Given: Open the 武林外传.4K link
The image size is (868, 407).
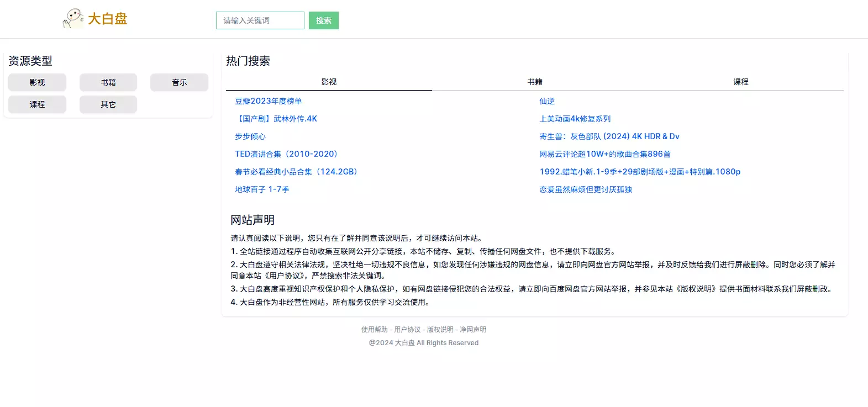Looking at the screenshot, I should (276, 119).
